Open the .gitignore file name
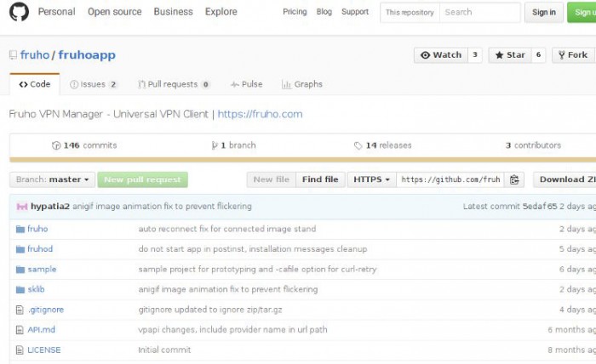The width and height of the screenshot is (596, 364). pyautogui.click(x=46, y=310)
